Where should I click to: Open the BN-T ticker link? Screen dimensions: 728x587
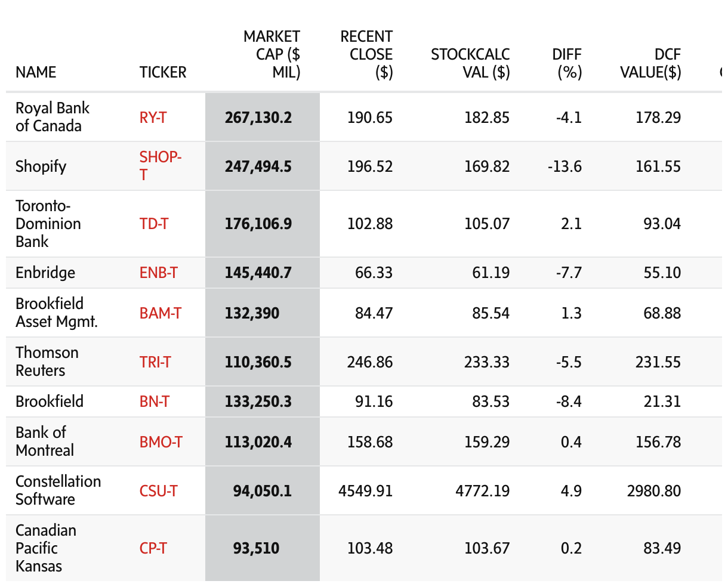coord(154,401)
